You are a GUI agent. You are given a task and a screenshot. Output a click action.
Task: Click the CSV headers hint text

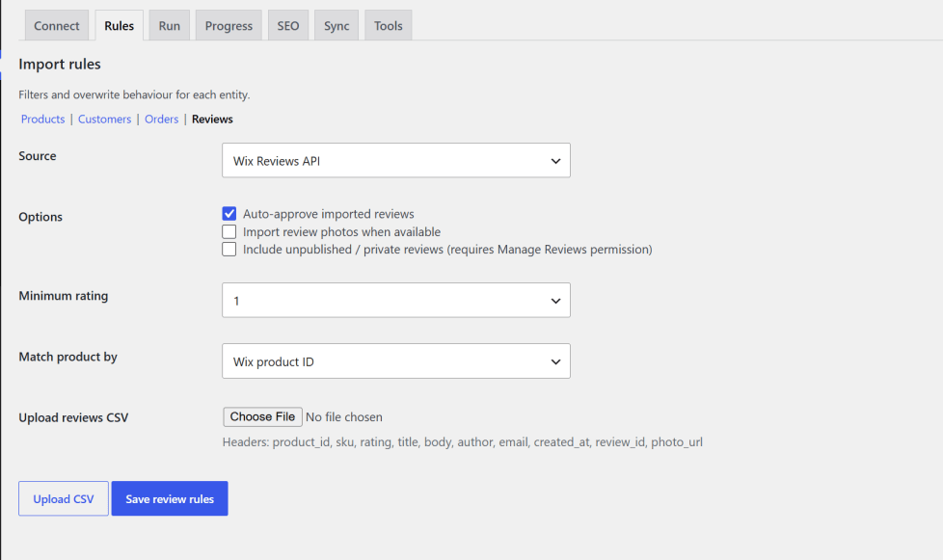pyautogui.click(x=463, y=442)
